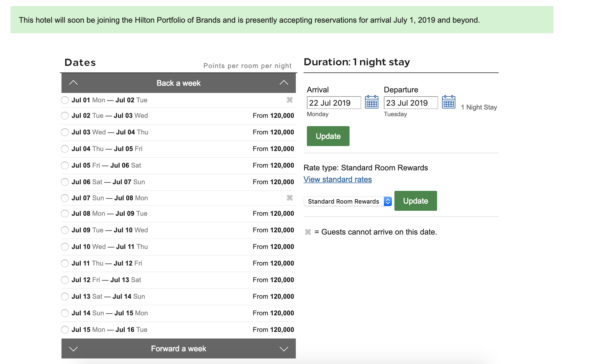Image resolution: width=611 pixels, height=364 pixels.
Task: Open the Departure date calendar icon
Action: pos(448,102)
